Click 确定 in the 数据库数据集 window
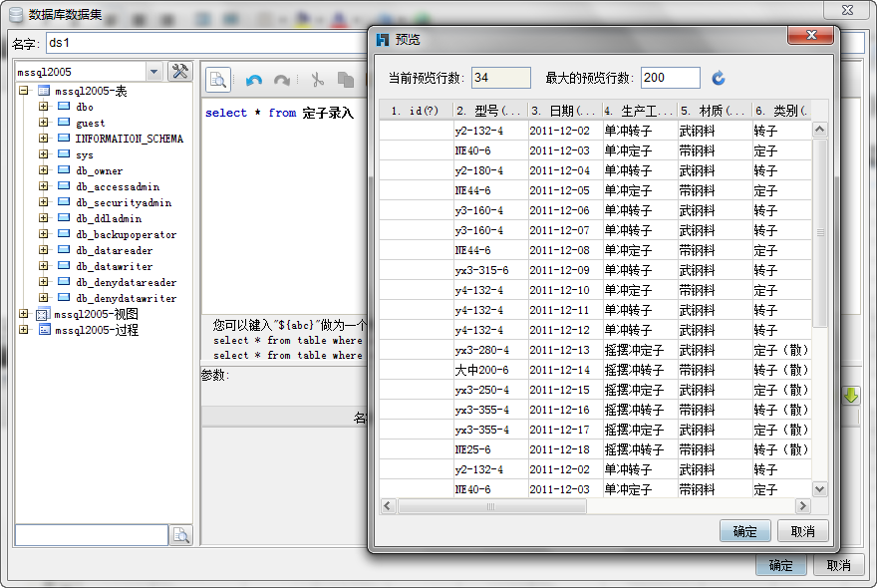This screenshot has height=588, width=877. [x=780, y=565]
